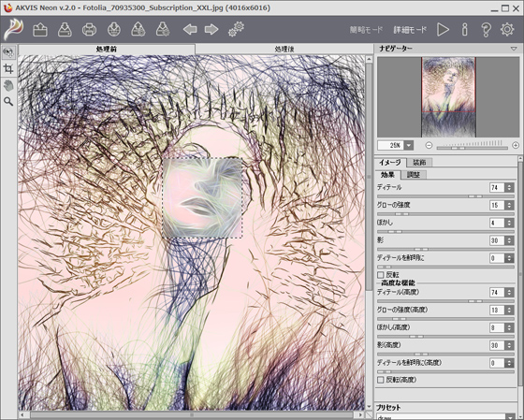Click the image horizontal scrollbar

193,415
